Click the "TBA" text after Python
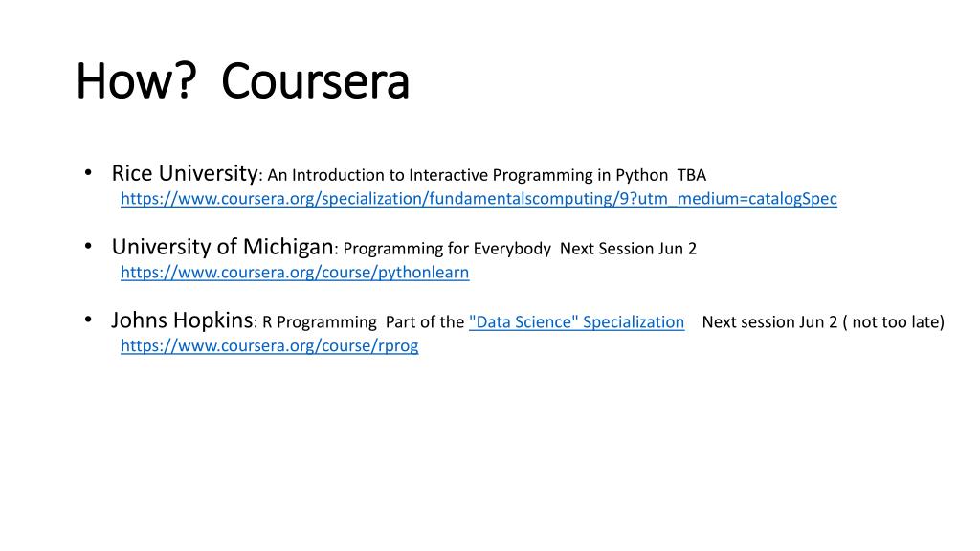 click(x=691, y=176)
